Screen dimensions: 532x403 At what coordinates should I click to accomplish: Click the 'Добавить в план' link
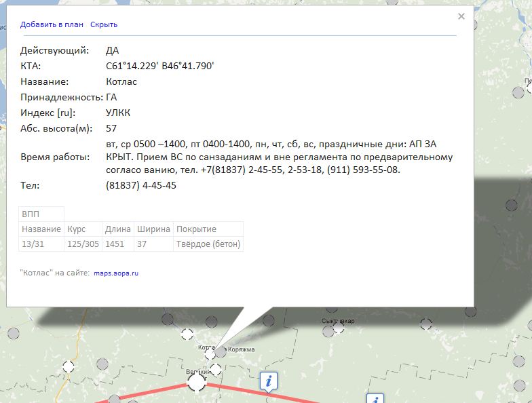coord(52,24)
